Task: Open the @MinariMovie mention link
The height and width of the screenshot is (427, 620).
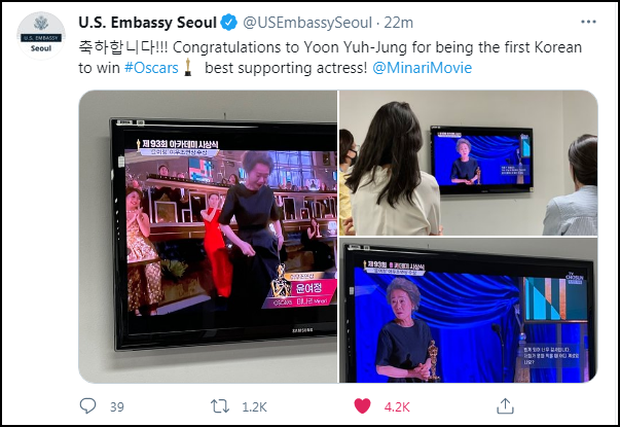Action: [x=422, y=68]
